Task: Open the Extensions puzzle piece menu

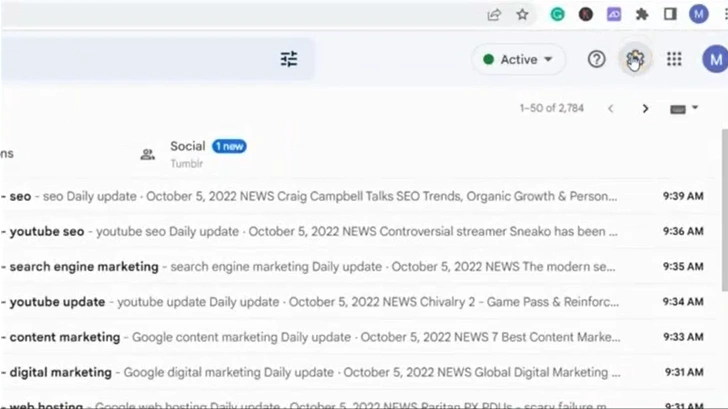Action: click(642, 14)
